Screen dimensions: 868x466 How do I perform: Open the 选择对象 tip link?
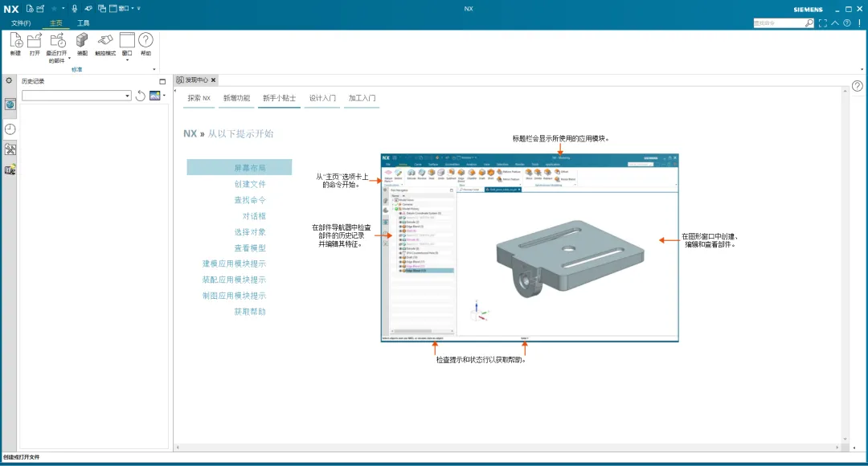coord(250,232)
